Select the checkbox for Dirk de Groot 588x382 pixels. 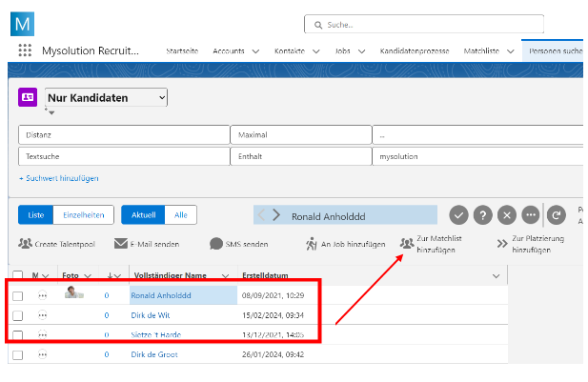tap(18, 354)
